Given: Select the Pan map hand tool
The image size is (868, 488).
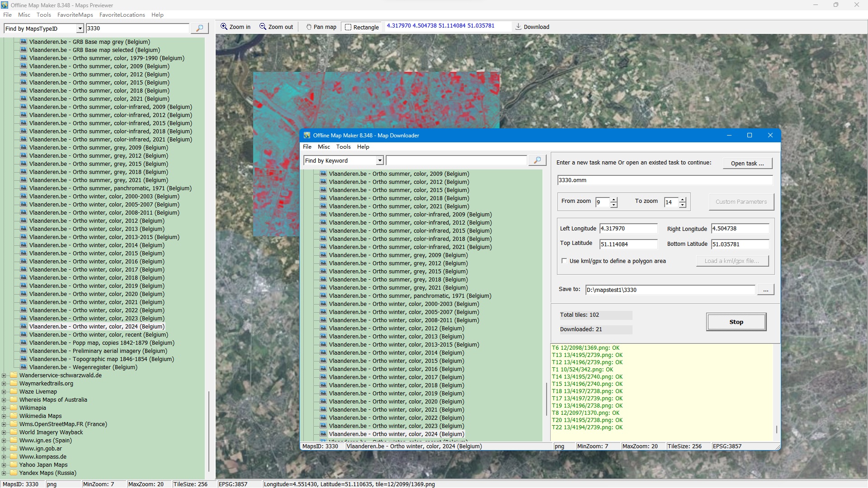Looking at the screenshot, I should click(309, 27).
